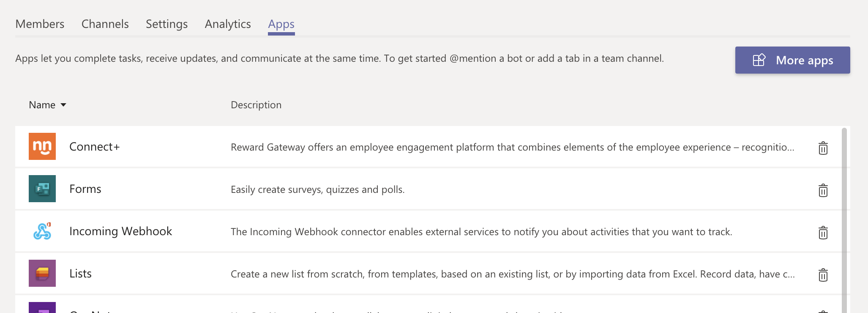Image resolution: width=868 pixels, height=313 pixels.
Task: Open the Channels tab
Action: (x=105, y=24)
